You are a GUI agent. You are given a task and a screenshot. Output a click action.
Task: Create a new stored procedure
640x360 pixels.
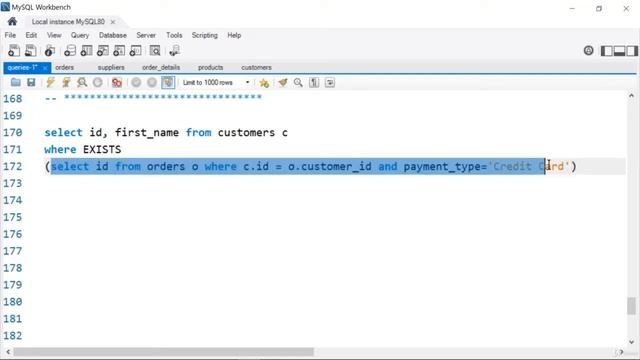(x=119, y=51)
